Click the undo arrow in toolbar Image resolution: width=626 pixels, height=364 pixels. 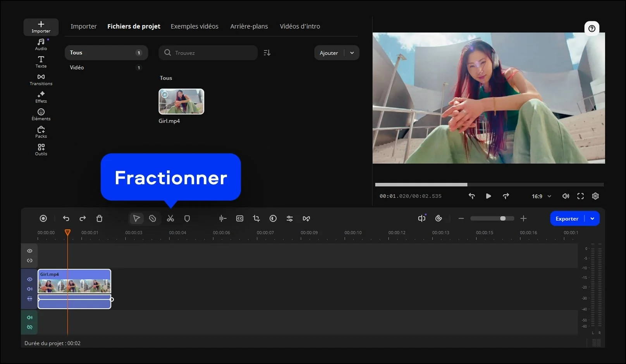66,219
